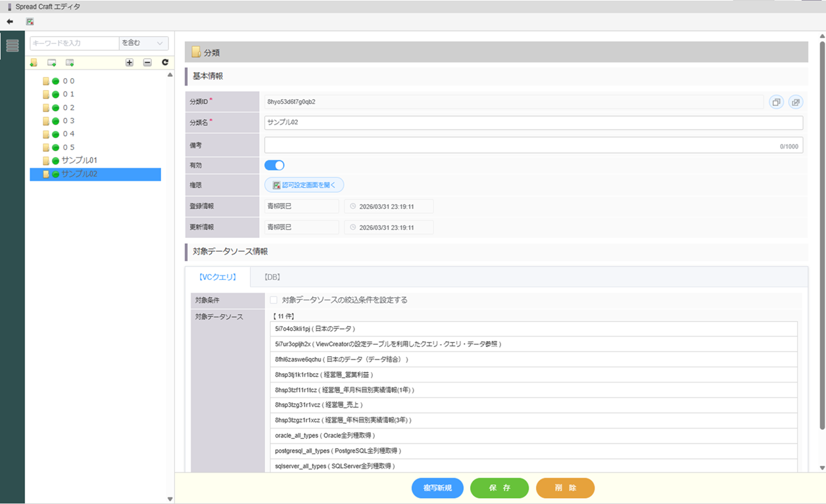Image resolution: width=826 pixels, height=504 pixels.
Task: Open the を含む search condition dropdown
Action: click(143, 43)
